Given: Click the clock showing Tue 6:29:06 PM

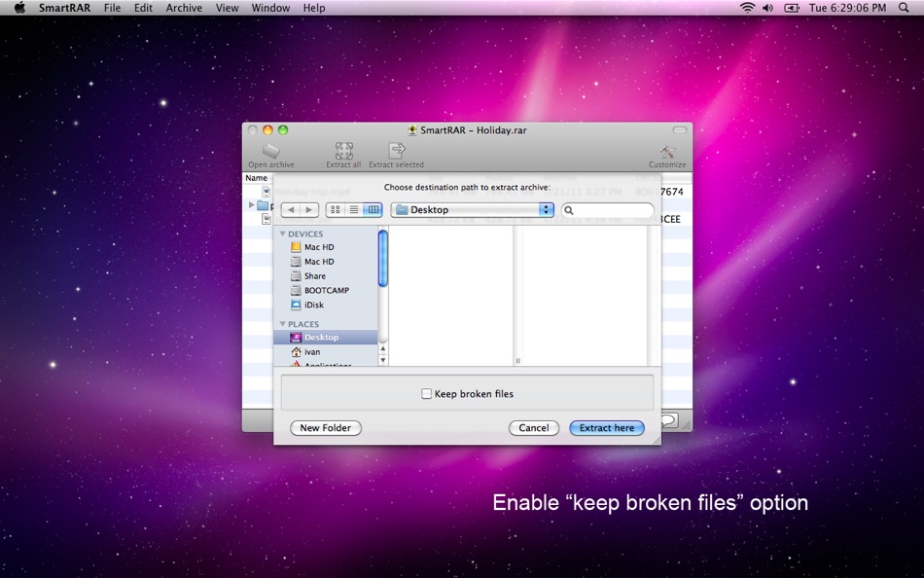Looking at the screenshot, I should point(847,8).
